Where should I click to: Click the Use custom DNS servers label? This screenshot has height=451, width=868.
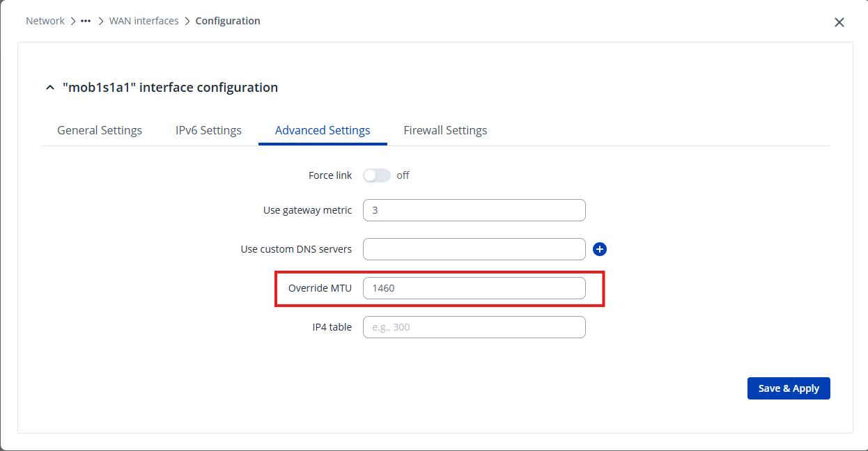tap(296, 249)
